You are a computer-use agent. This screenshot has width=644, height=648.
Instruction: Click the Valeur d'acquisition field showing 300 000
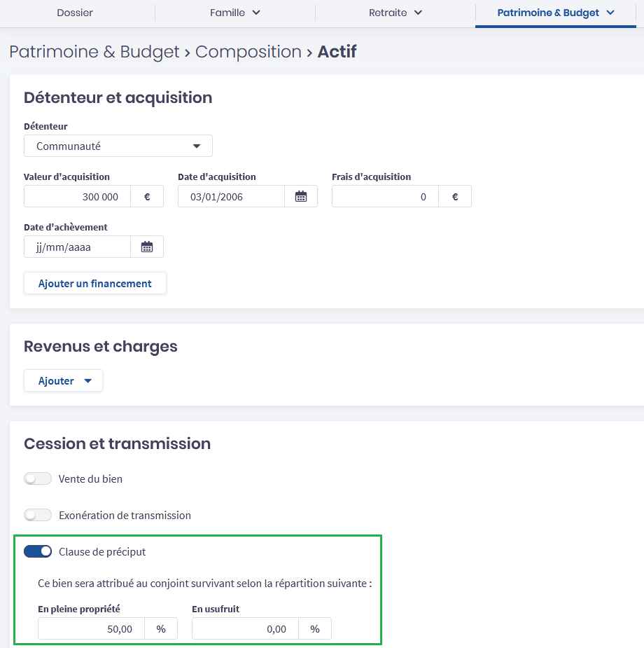click(78, 197)
